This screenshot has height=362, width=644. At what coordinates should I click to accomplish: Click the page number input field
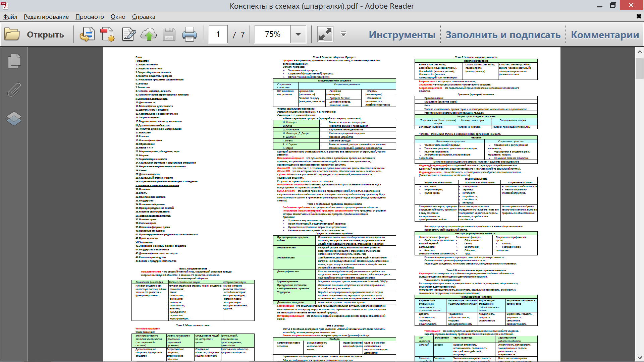click(x=218, y=34)
